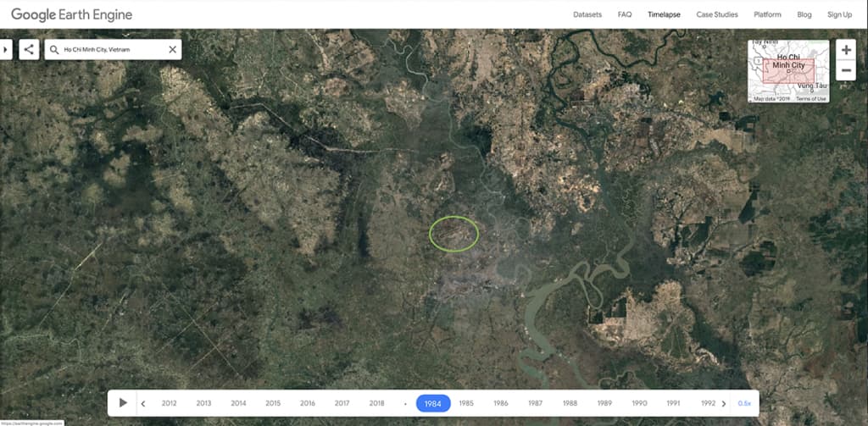The image size is (868, 426).
Task: Play the timelapse animation
Action: [x=123, y=403]
